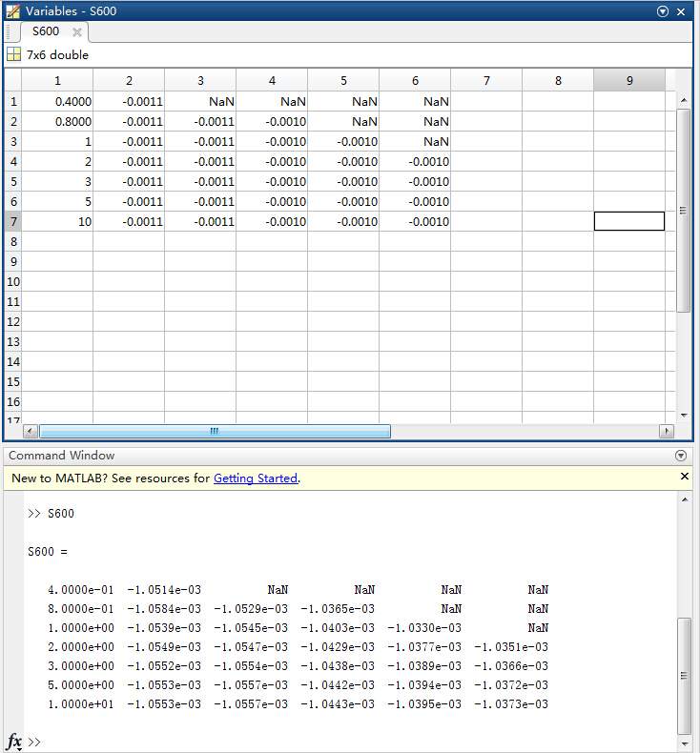The height and width of the screenshot is (753, 700).
Task: Click the 1.0000e+01 value in output
Action: point(81,704)
